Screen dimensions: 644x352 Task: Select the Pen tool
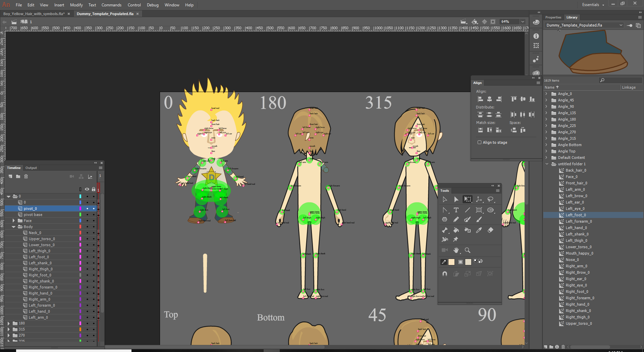click(445, 210)
